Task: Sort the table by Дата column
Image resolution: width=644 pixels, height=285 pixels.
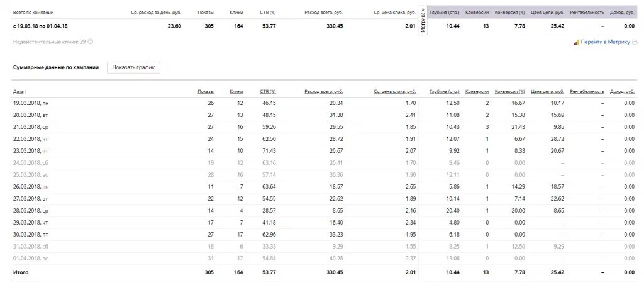Action: (x=19, y=92)
